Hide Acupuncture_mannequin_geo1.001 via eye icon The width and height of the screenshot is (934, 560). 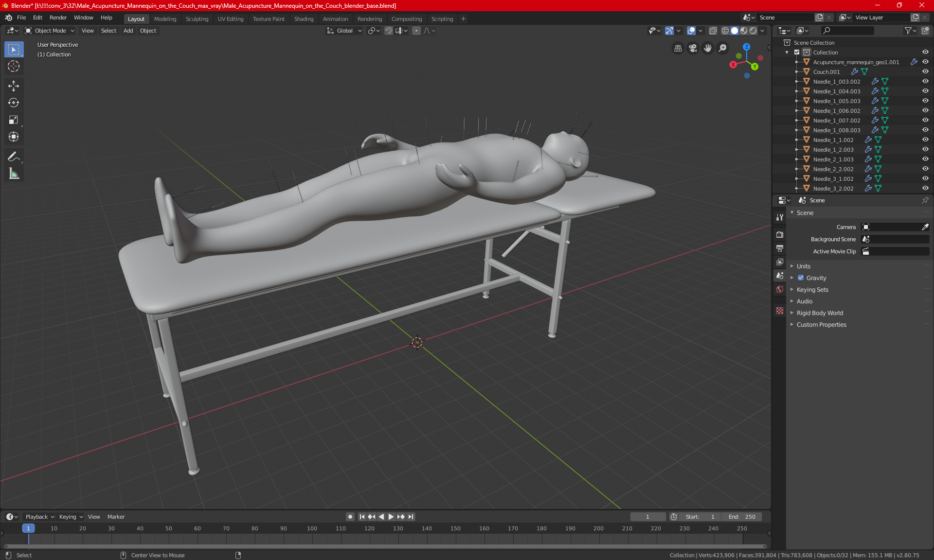click(x=925, y=62)
